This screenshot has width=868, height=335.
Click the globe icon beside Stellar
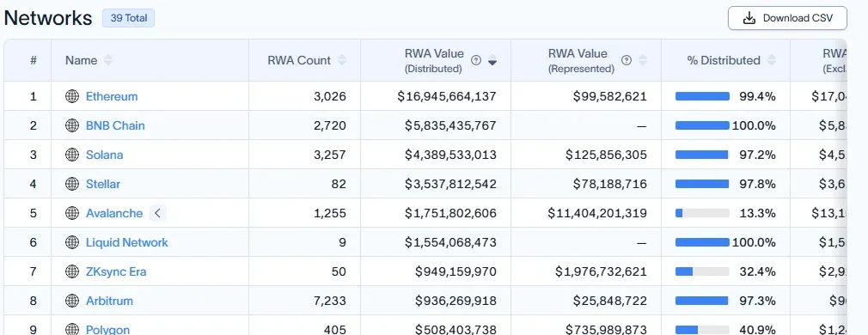(72, 184)
